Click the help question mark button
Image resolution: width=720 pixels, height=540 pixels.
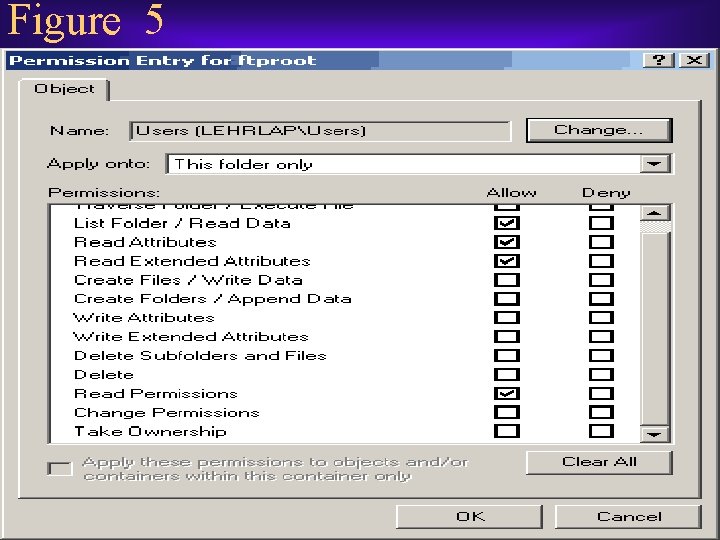pos(659,60)
